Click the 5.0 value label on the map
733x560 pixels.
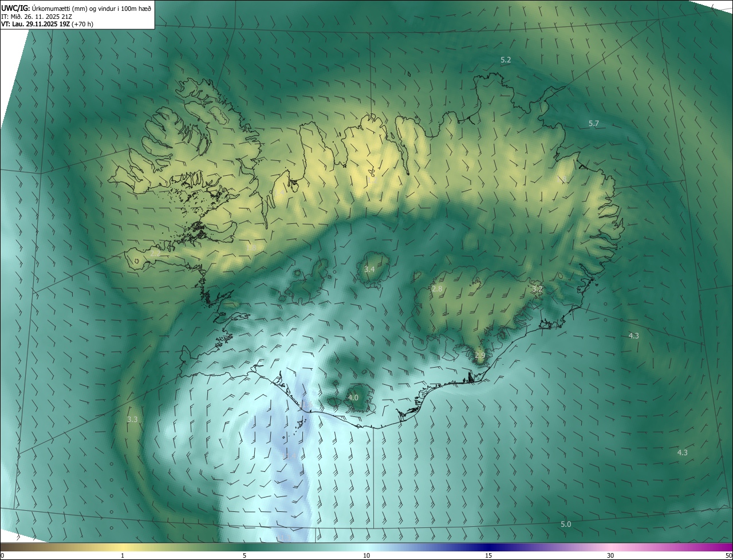point(566,524)
